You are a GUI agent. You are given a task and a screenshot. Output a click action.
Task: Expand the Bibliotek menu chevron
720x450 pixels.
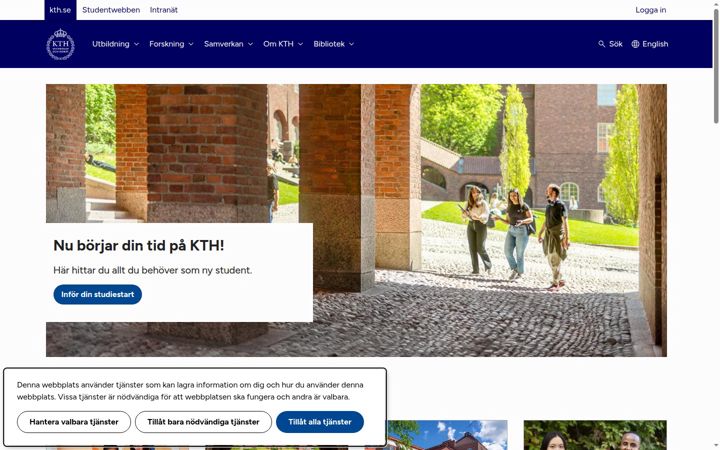[351, 44]
